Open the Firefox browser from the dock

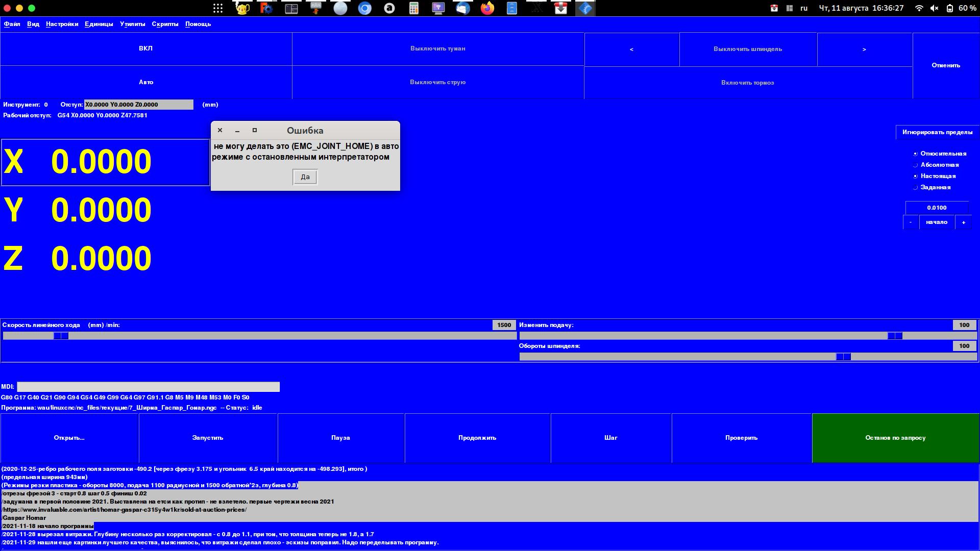[x=487, y=8]
